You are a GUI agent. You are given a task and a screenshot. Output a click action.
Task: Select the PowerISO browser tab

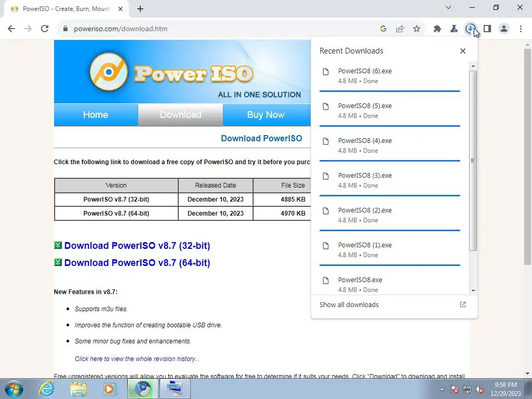pos(66,9)
